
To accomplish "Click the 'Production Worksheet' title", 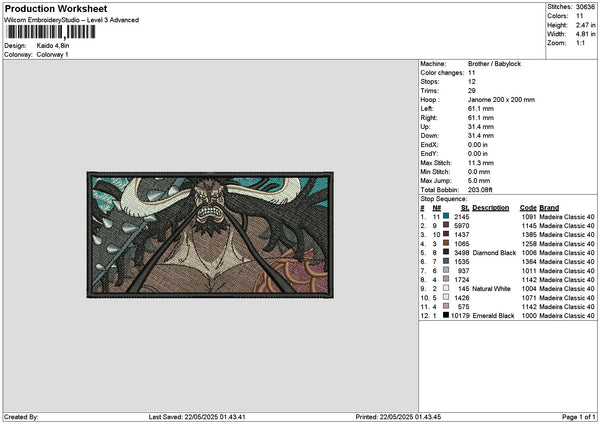I will pos(56,9).
